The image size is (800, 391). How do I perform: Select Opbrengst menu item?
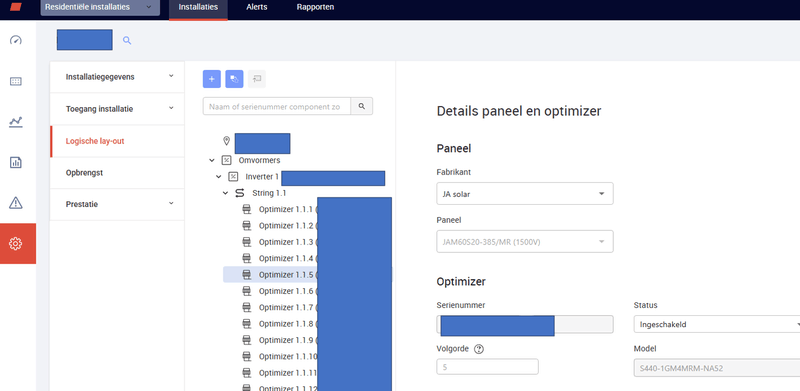click(117, 173)
